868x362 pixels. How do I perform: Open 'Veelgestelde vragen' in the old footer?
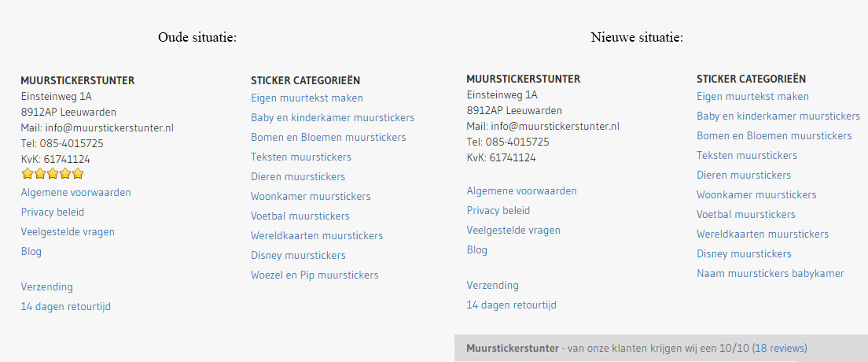pos(68,232)
